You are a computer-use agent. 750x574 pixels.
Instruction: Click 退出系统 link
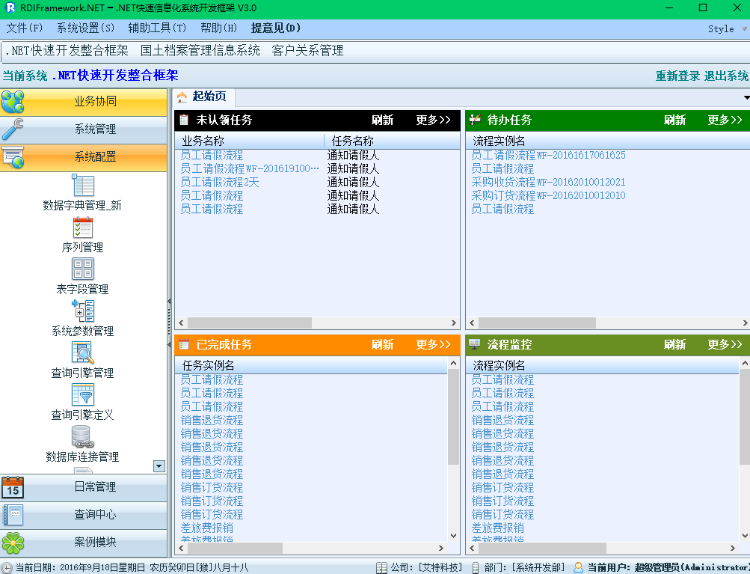(x=726, y=76)
